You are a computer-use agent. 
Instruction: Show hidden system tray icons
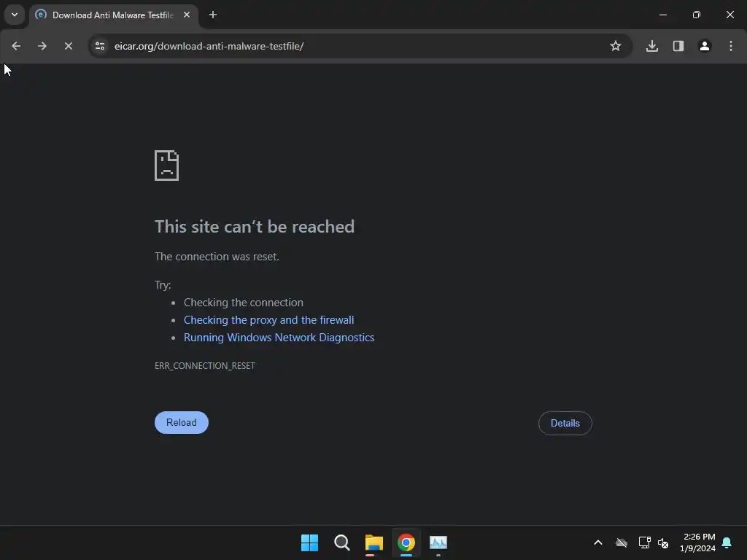(x=598, y=542)
